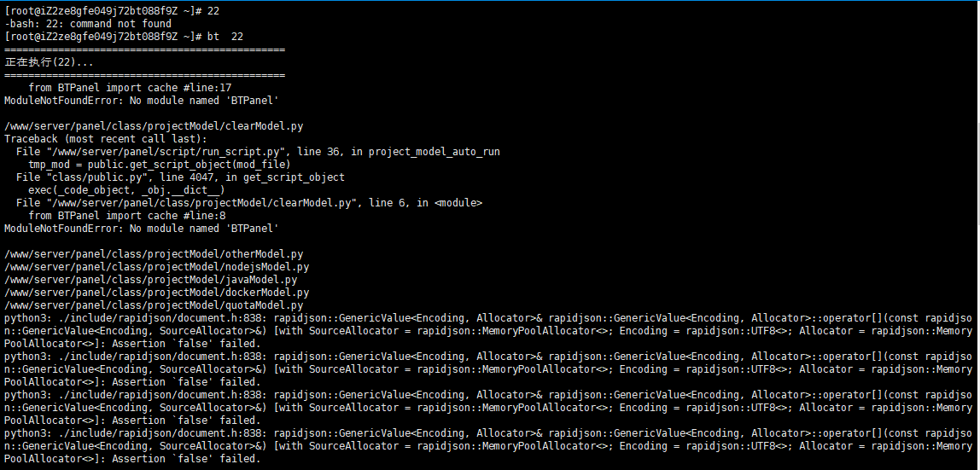Click the nodejsModel.py path line
The image size is (980, 470).
click(x=157, y=267)
